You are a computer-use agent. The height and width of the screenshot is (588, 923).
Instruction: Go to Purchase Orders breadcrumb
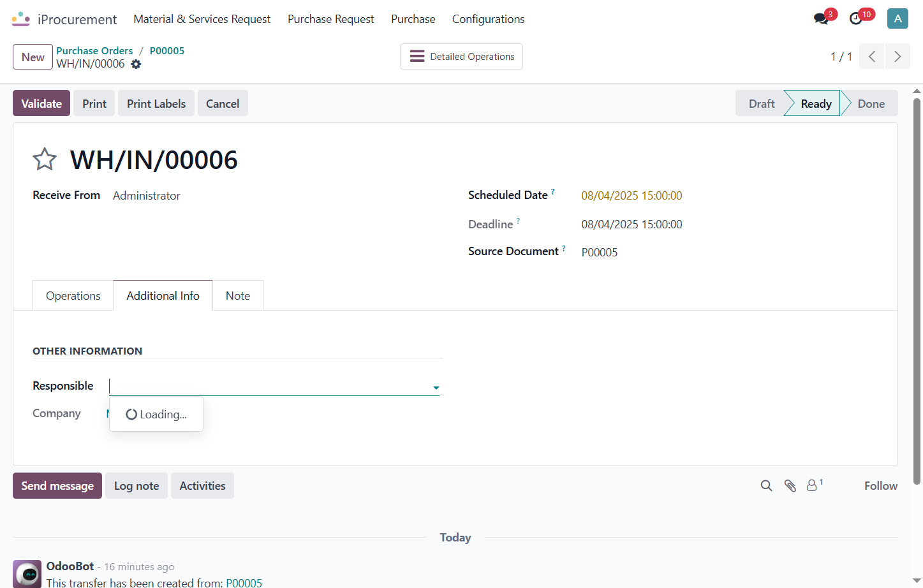[94, 50]
